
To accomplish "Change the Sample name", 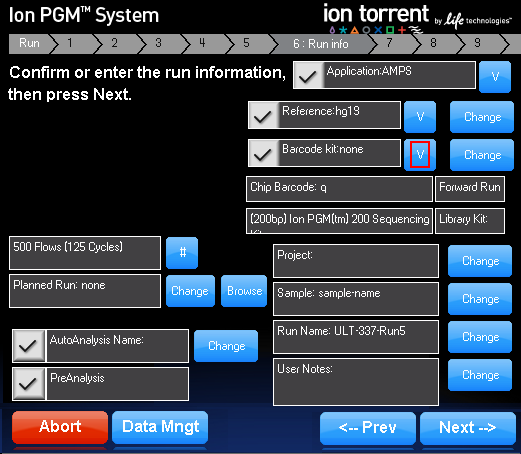I will (x=480, y=299).
